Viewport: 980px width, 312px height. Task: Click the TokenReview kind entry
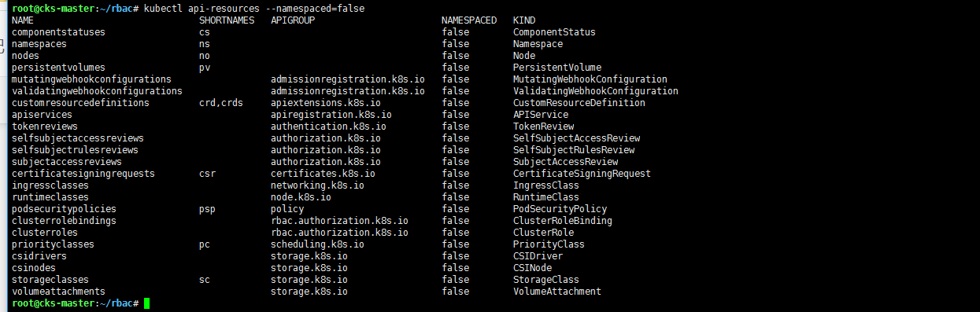tap(543, 127)
